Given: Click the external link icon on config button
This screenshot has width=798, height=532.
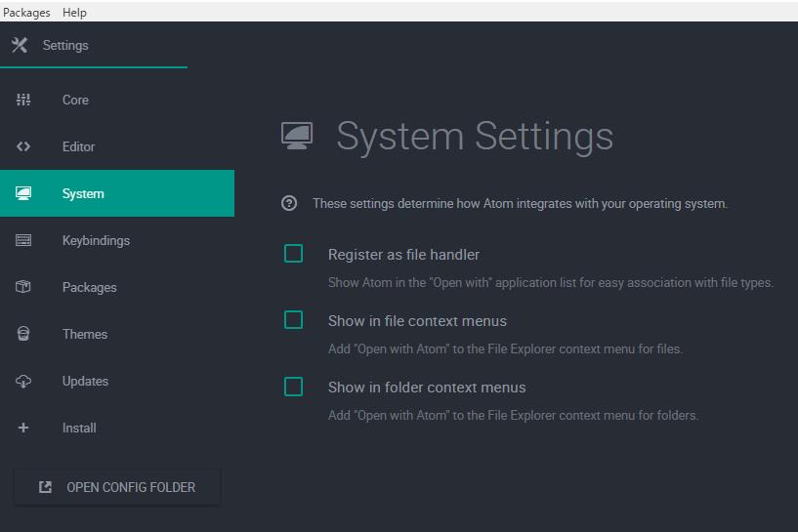Looking at the screenshot, I should pos(45,487).
